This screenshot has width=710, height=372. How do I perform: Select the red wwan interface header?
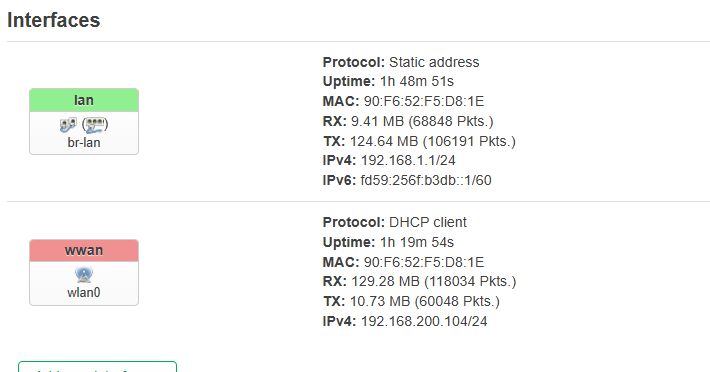pos(84,251)
